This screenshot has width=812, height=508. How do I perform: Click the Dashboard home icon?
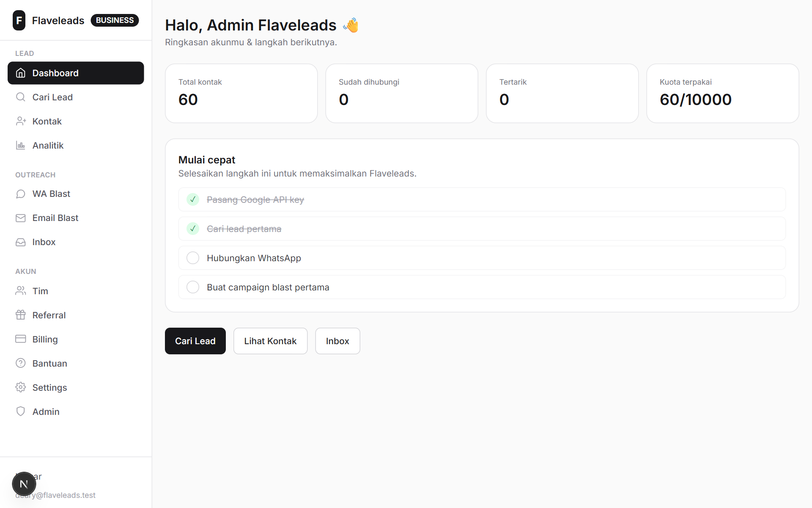click(x=21, y=73)
